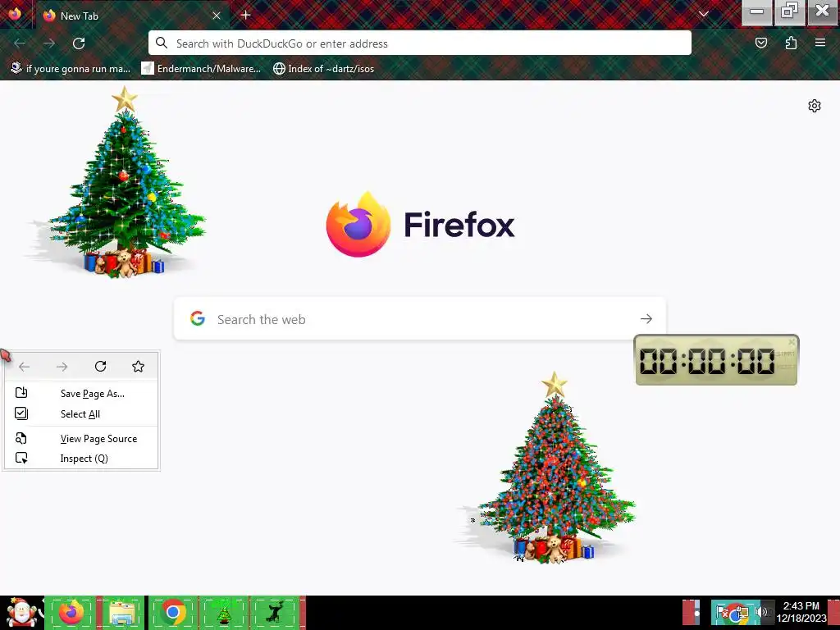
Task: Switch to Firefox in the taskbar
Action: [71, 612]
